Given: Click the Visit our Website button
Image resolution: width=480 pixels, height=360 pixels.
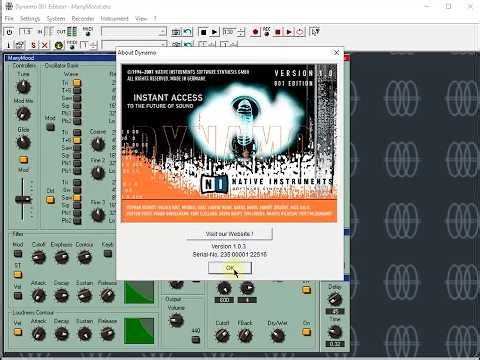Looking at the screenshot, I should pos(229,234).
